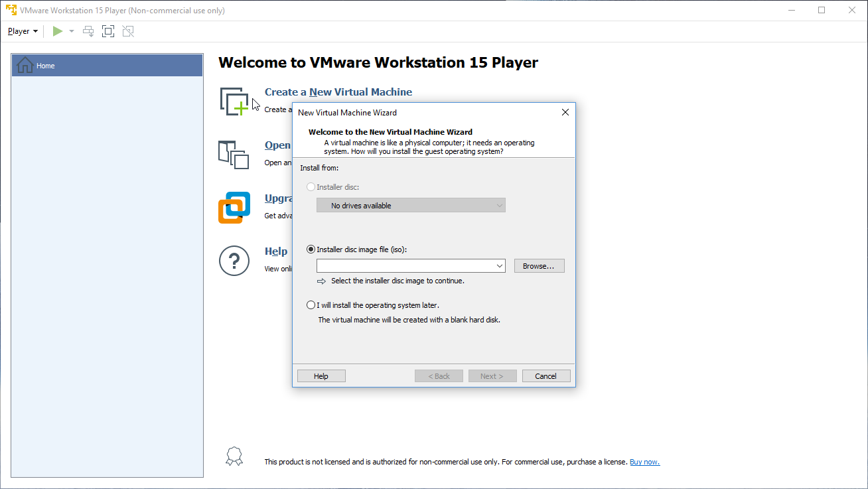Click 'Welcome to VMware Workstation 15 Player' title
Image resolution: width=868 pixels, height=489 pixels.
point(378,62)
